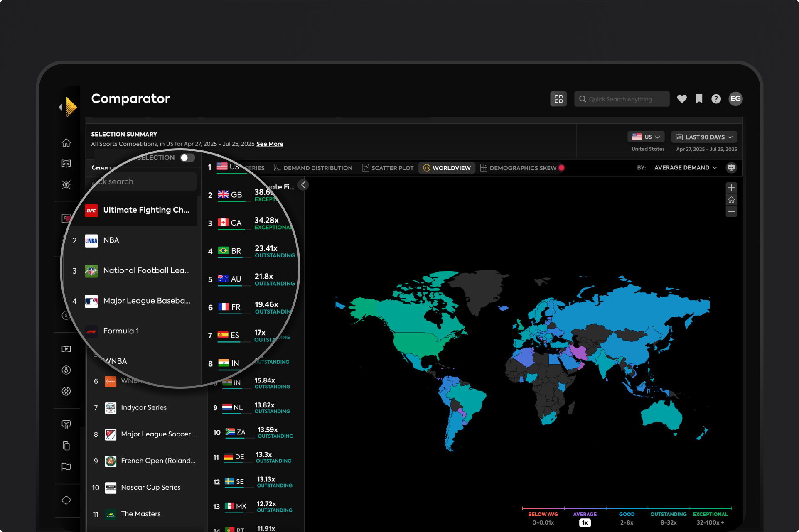Open the Last 90 Days date dropdown

[704, 137]
